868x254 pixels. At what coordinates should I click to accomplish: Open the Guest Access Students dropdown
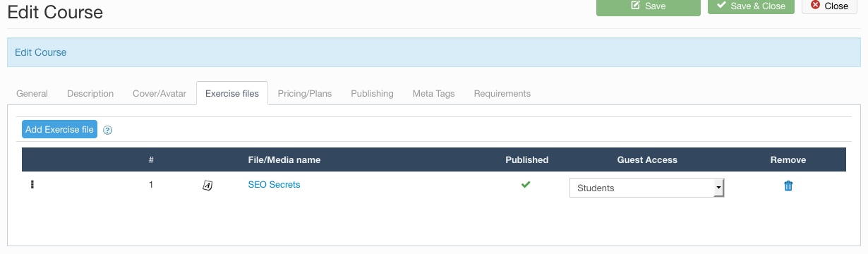647,188
